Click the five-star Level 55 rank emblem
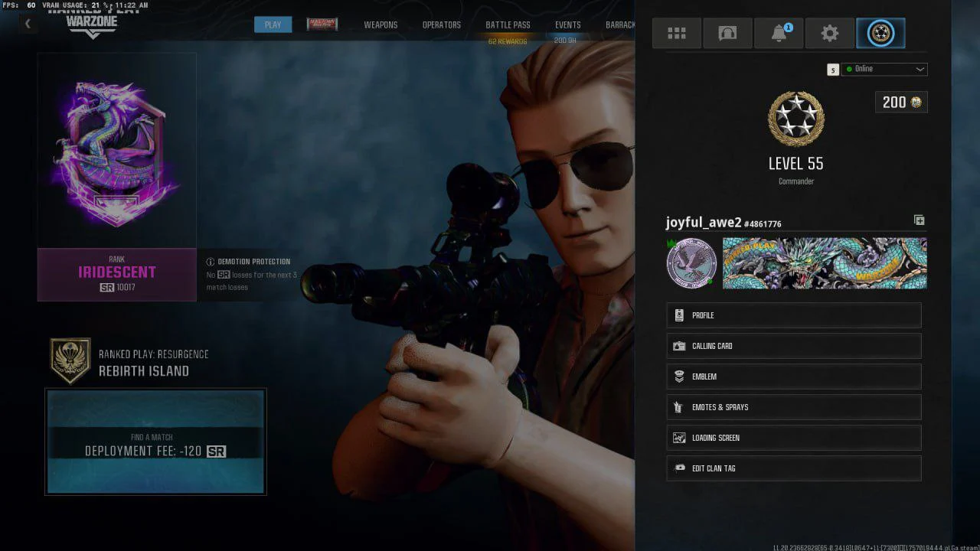This screenshot has height=551, width=980. [x=795, y=120]
